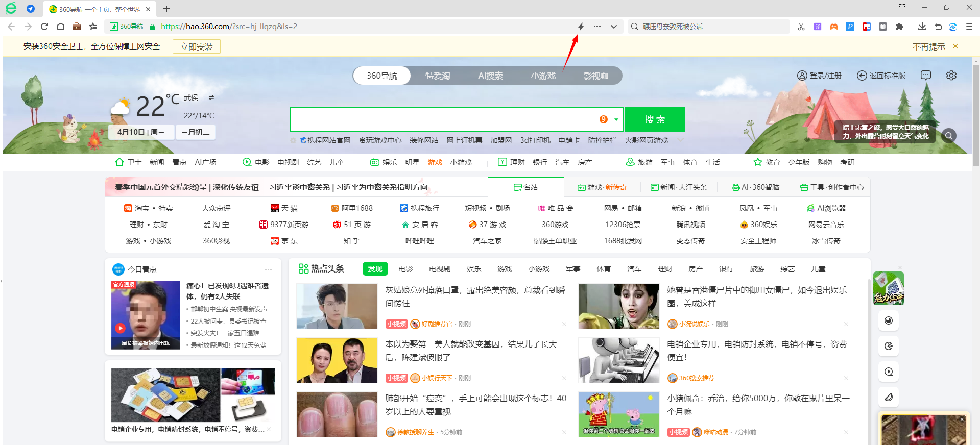
Task: Open the 工具·创作者中心 tab
Action: 832,187
